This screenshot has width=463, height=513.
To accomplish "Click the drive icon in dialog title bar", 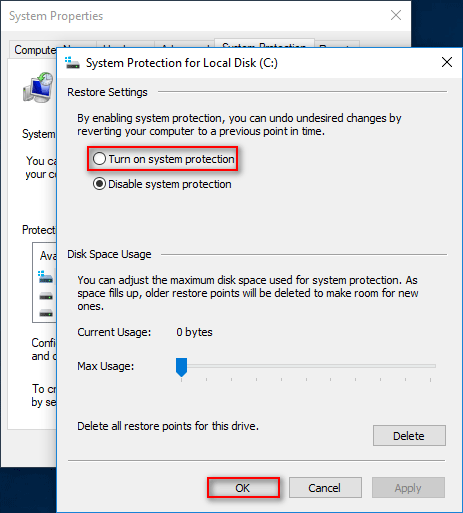I will click(x=72, y=63).
